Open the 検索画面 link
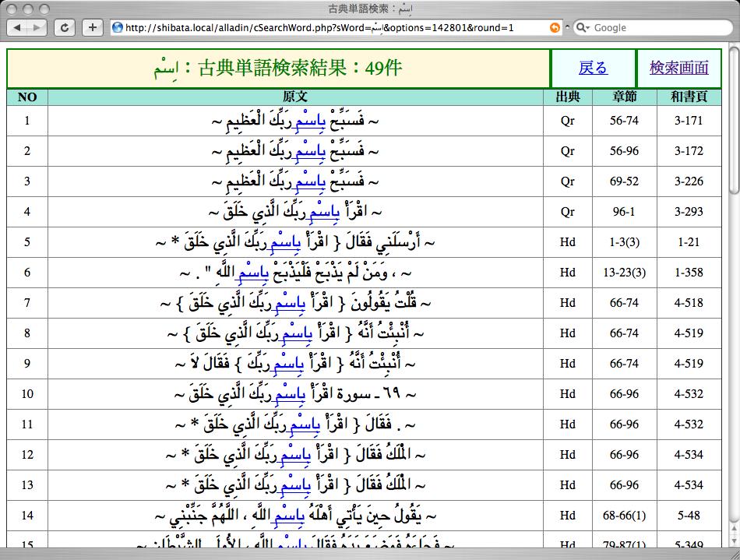740x560 pixels. [x=678, y=68]
